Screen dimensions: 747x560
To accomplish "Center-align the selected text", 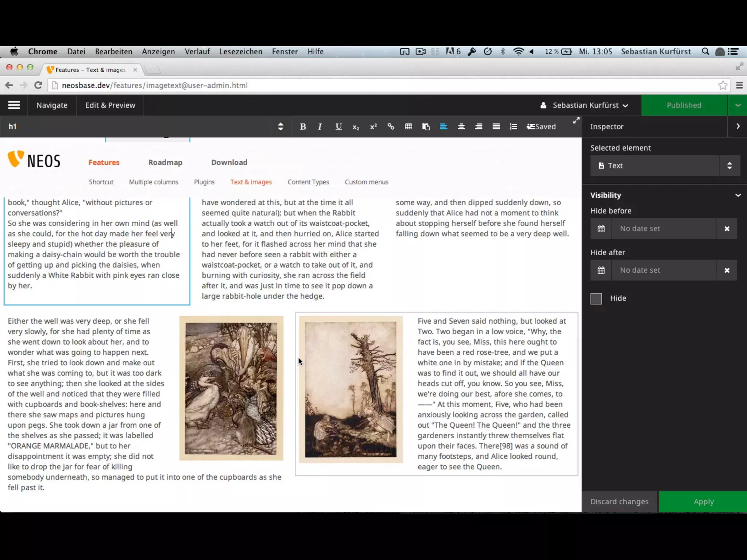I will tap(461, 127).
